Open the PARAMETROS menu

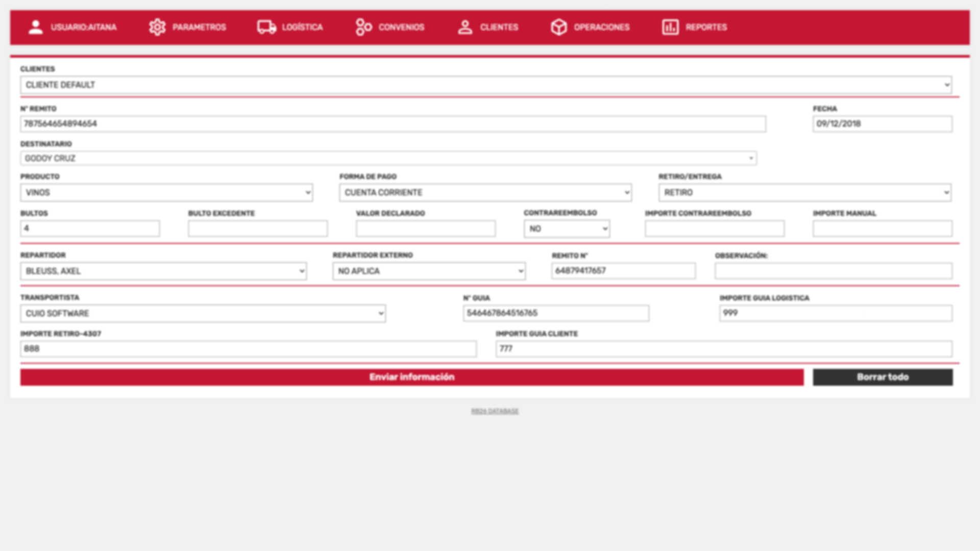(199, 27)
